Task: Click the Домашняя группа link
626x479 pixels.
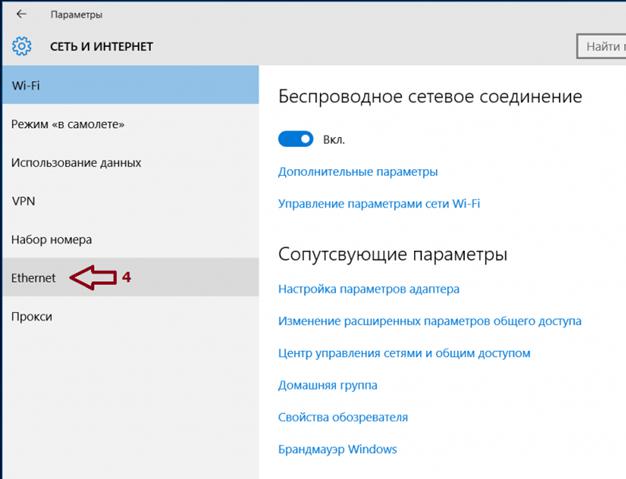Action: (327, 385)
